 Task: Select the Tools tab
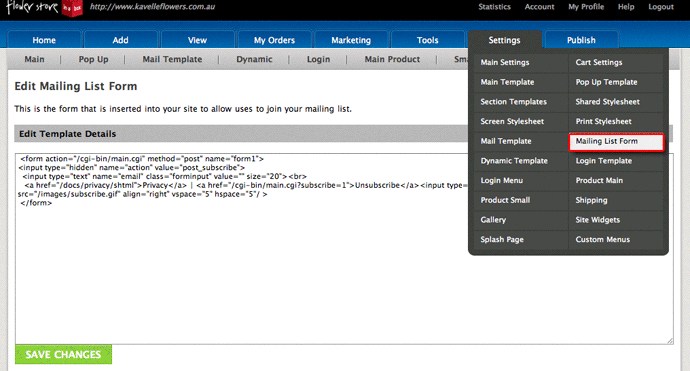coord(427,40)
